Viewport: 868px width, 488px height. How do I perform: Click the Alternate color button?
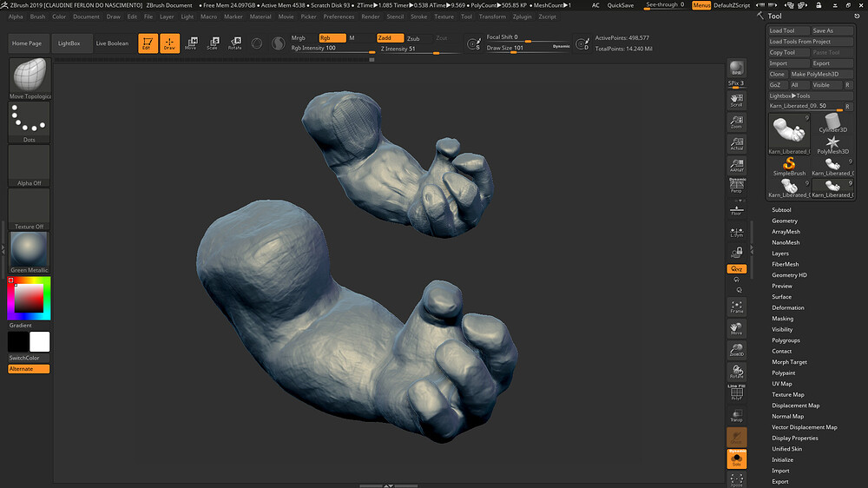pos(29,369)
